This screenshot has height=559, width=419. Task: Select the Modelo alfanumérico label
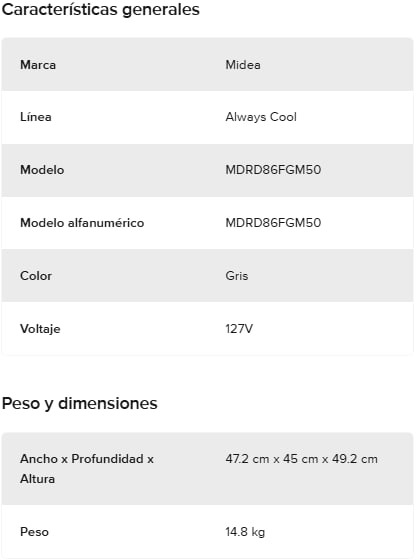coord(82,223)
